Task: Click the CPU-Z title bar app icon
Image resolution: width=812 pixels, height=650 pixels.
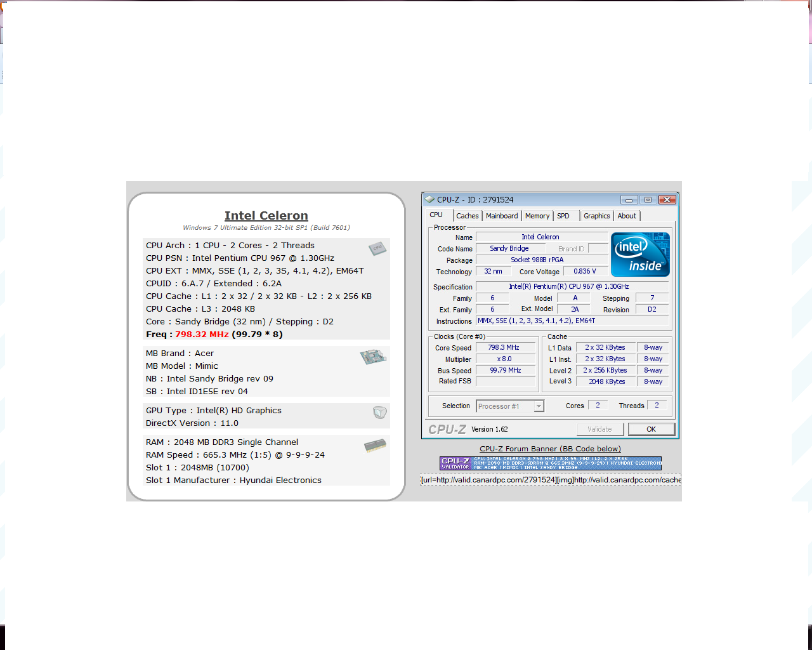Action: coord(429,199)
